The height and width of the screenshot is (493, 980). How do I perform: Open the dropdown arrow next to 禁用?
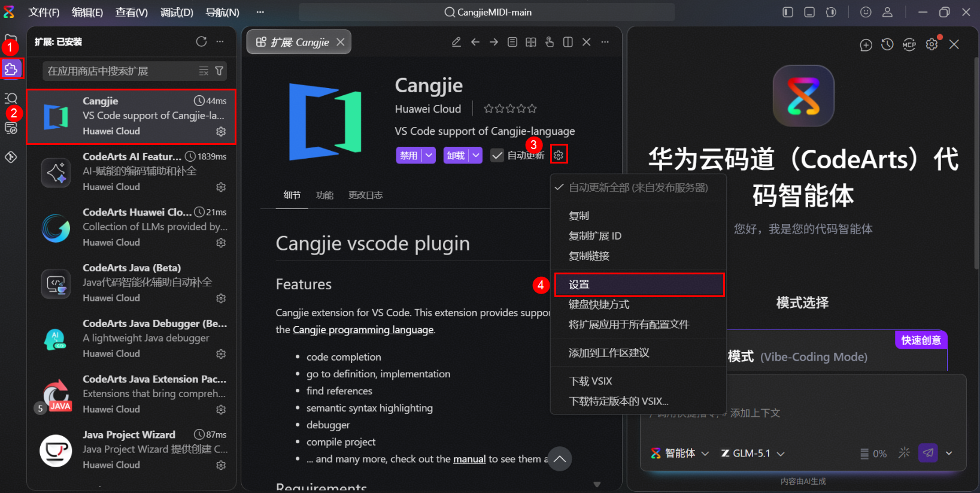pyautogui.click(x=429, y=156)
